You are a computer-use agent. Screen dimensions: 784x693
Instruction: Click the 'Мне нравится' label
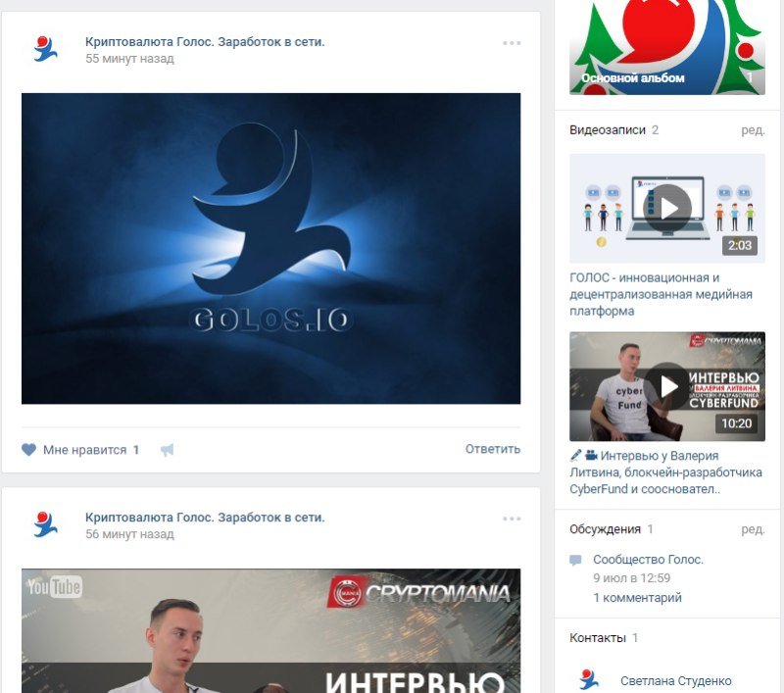(84, 450)
